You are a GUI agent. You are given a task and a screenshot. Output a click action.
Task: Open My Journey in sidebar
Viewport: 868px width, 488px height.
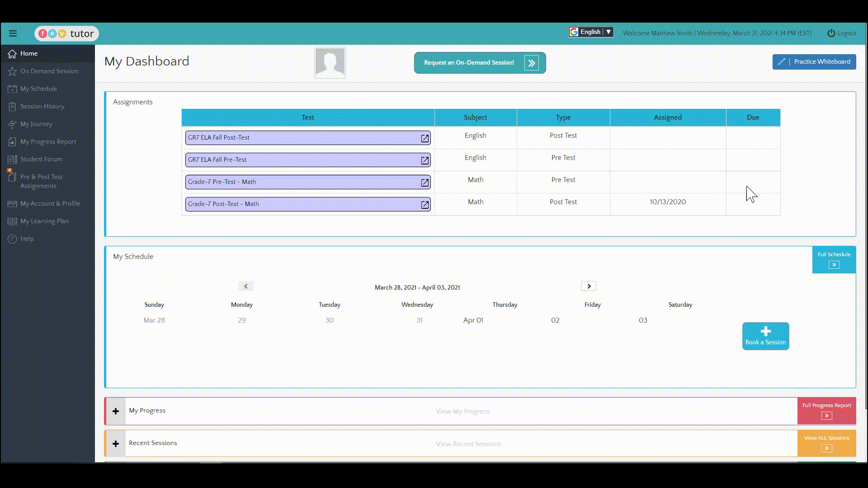click(36, 124)
